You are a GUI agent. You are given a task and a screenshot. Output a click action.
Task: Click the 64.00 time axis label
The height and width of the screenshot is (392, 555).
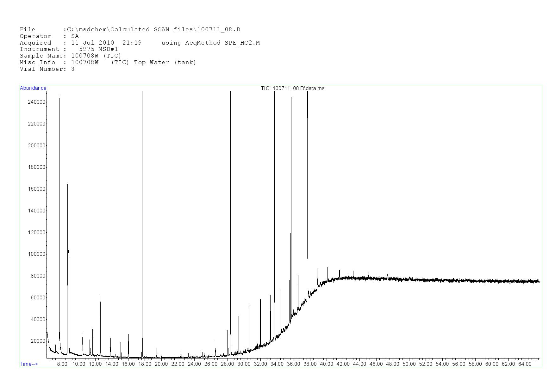coord(525,364)
